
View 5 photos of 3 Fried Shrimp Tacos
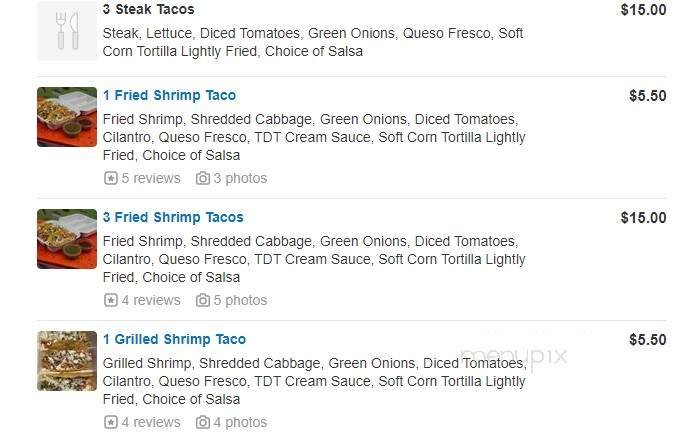240,300
